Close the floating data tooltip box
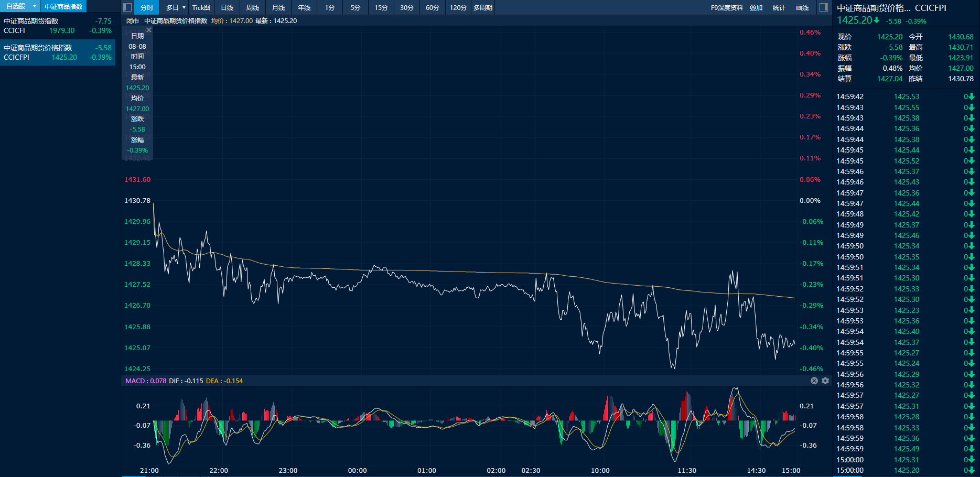This screenshot has height=477, width=980. point(149,30)
